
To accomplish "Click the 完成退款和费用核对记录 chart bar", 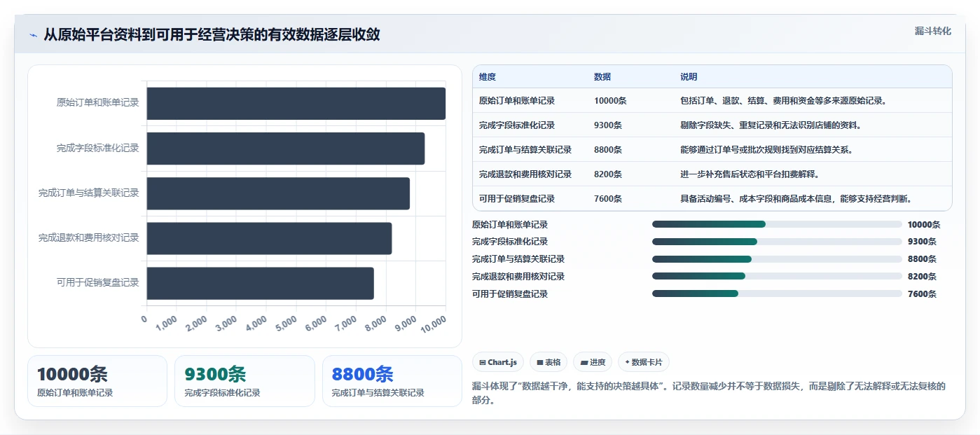I will pyautogui.click(x=269, y=238).
